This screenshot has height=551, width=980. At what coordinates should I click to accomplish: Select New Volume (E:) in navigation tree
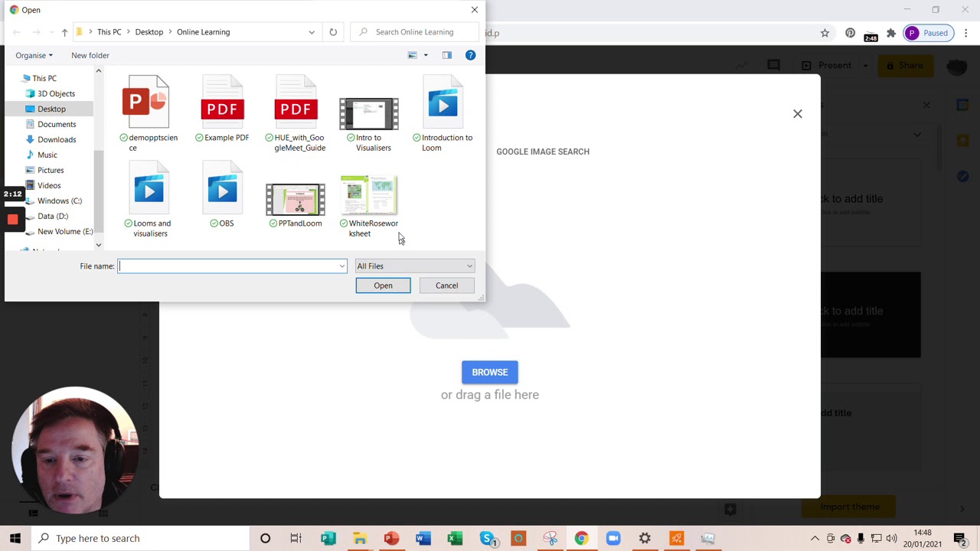click(65, 231)
